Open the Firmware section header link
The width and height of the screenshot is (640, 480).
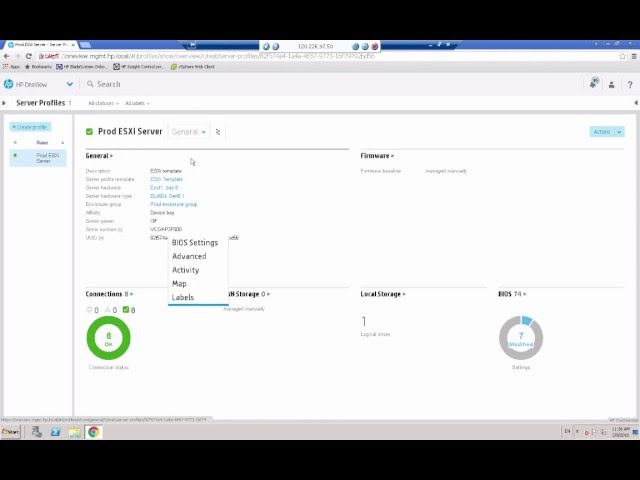pos(377,156)
